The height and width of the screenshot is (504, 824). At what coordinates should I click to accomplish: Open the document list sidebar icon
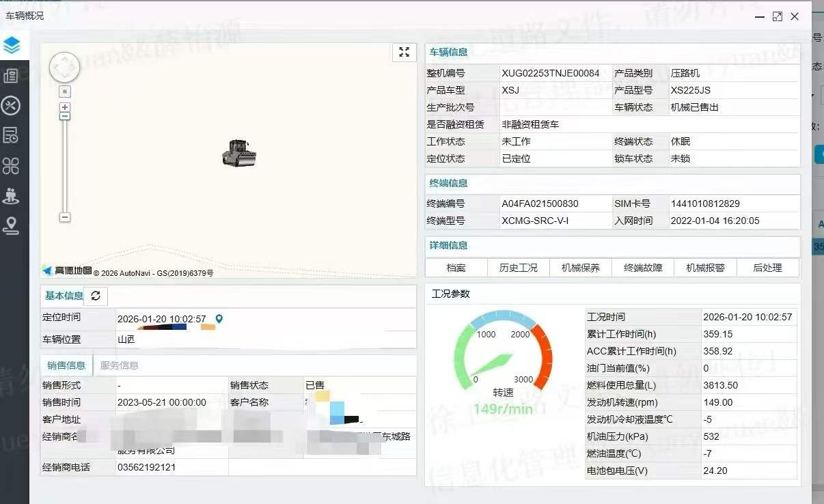(11, 76)
